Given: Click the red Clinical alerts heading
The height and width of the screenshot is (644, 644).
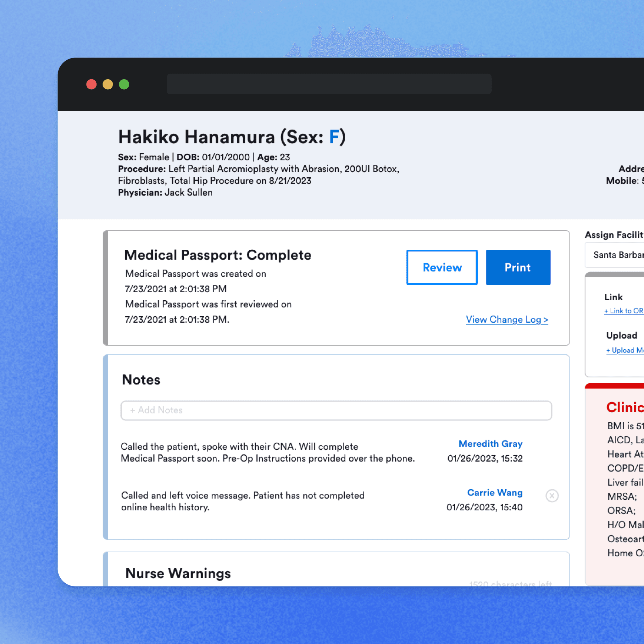Looking at the screenshot, I should tap(625, 407).
